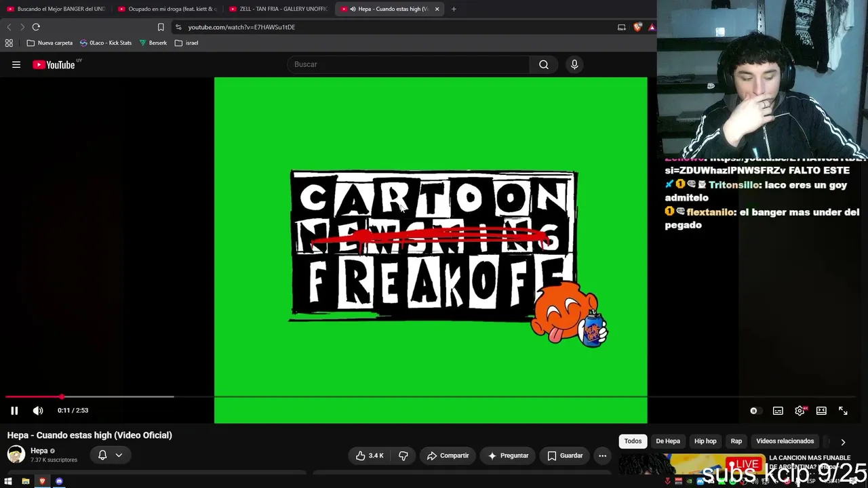Screen dimensions: 868x488
Task: Show more filter chips with right arrow
Action: pyautogui.click(x=843, y=442)
